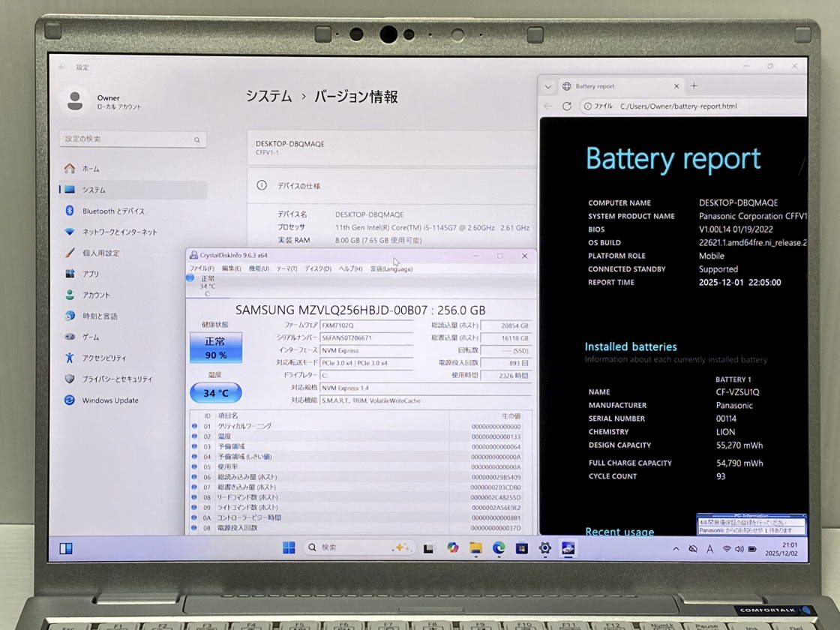Open the widgets icon at taskbar left

(66, 548)
